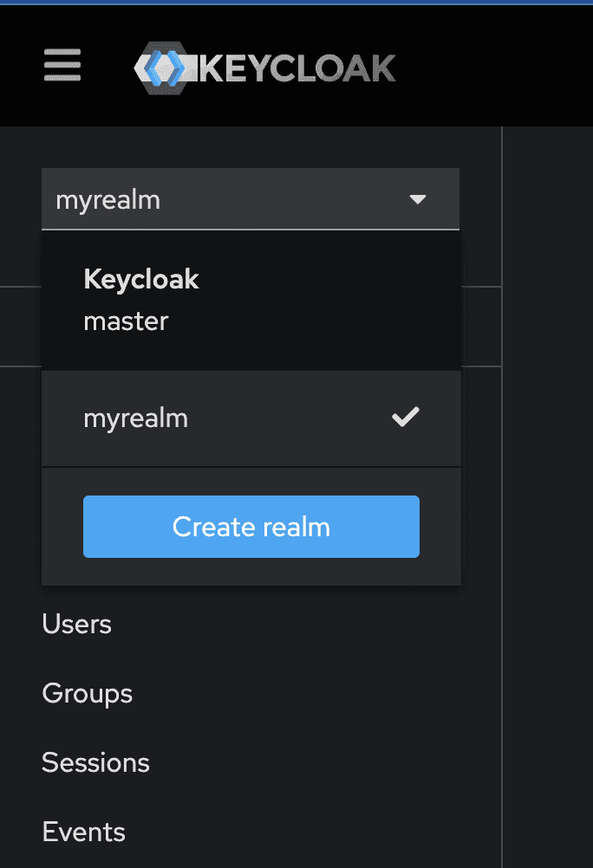The width and height of the screenshot is (593, 868).
Task: Click the hamburger menu icon
Action: [x=62, y=66]
